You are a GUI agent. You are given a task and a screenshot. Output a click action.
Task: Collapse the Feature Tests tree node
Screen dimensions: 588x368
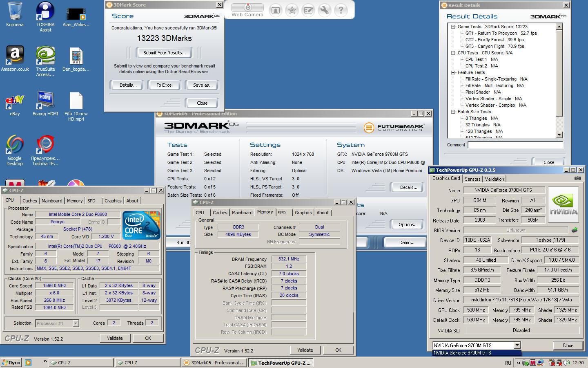[x=453, y=72]
